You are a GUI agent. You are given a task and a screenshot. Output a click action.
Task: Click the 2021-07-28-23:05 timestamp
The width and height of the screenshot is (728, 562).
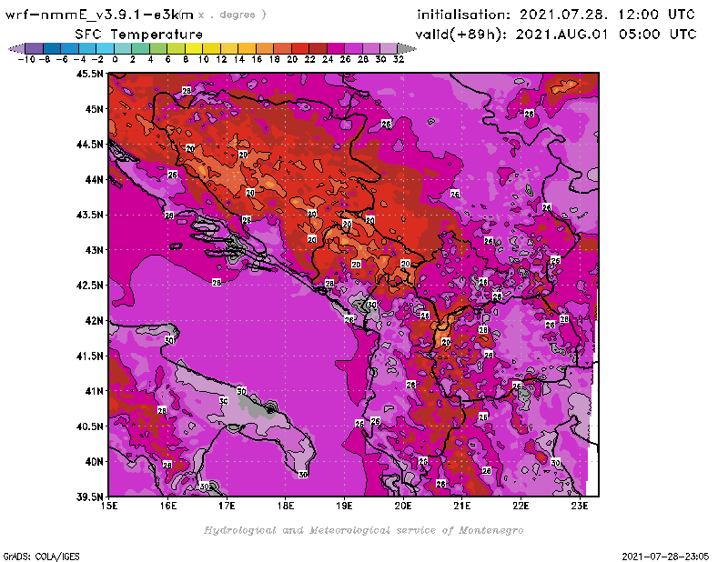(x=665, y=557)
